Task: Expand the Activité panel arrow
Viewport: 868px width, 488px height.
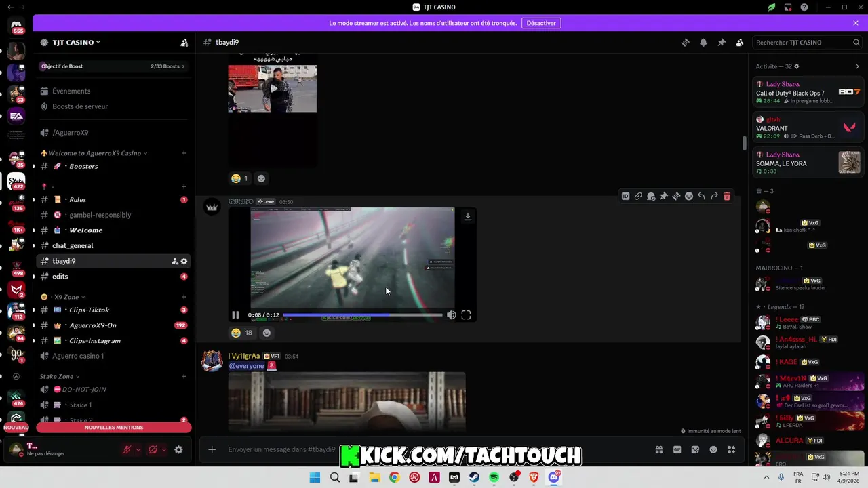Action: [x=857, y=66]
